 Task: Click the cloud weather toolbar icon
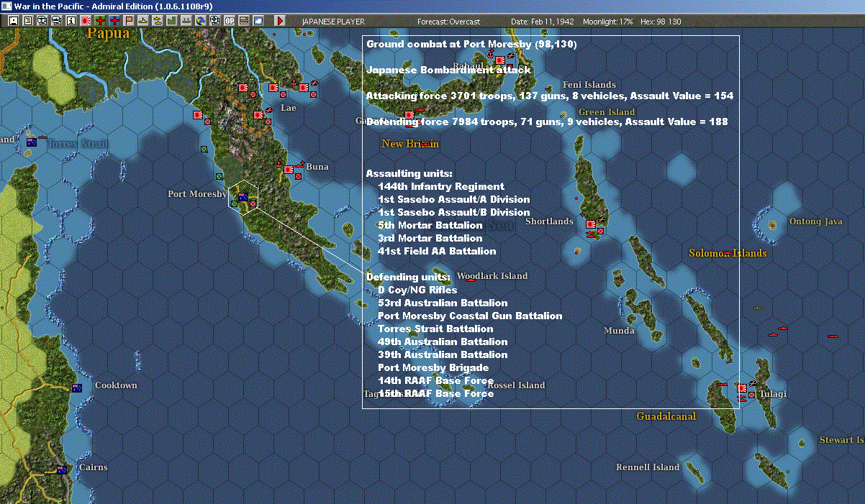tap(258, 21)
